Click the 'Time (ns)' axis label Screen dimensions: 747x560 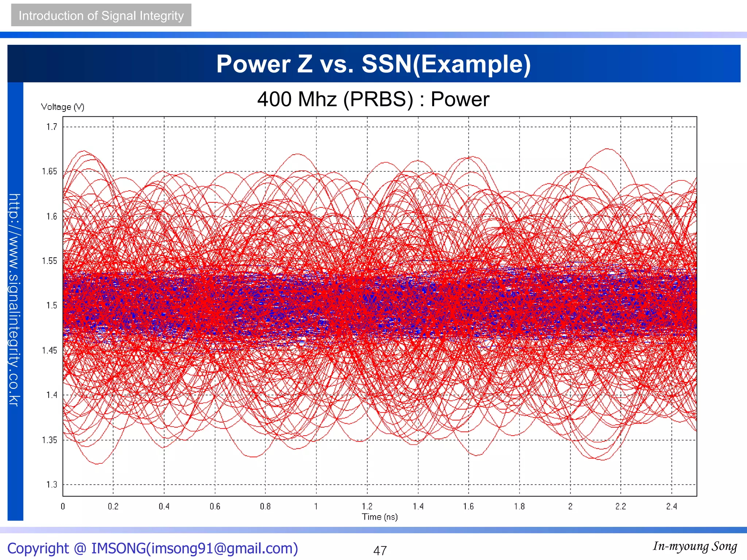[x=380, y=517]
